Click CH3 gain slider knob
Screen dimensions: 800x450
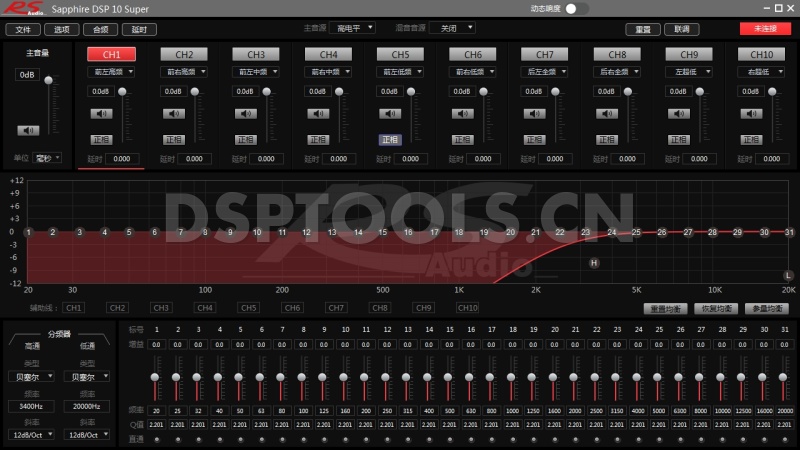click(266, 92)
